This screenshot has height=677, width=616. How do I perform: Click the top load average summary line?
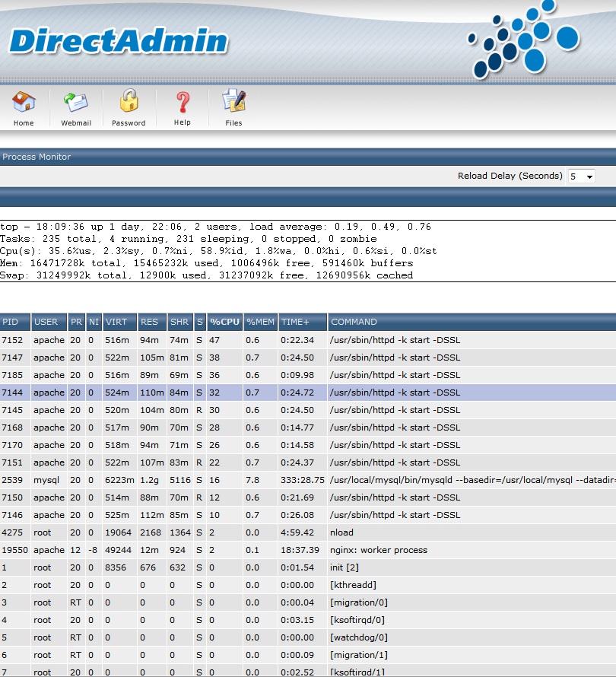pos(215,227)
